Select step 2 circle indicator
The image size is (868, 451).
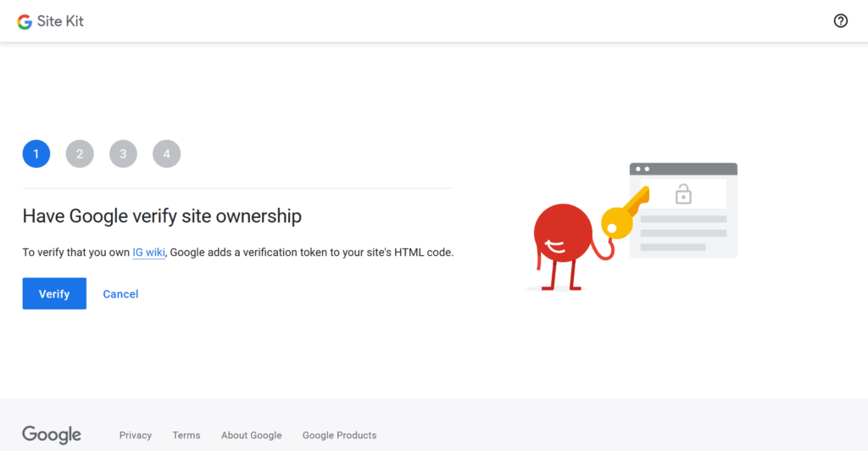coord(80,153)
